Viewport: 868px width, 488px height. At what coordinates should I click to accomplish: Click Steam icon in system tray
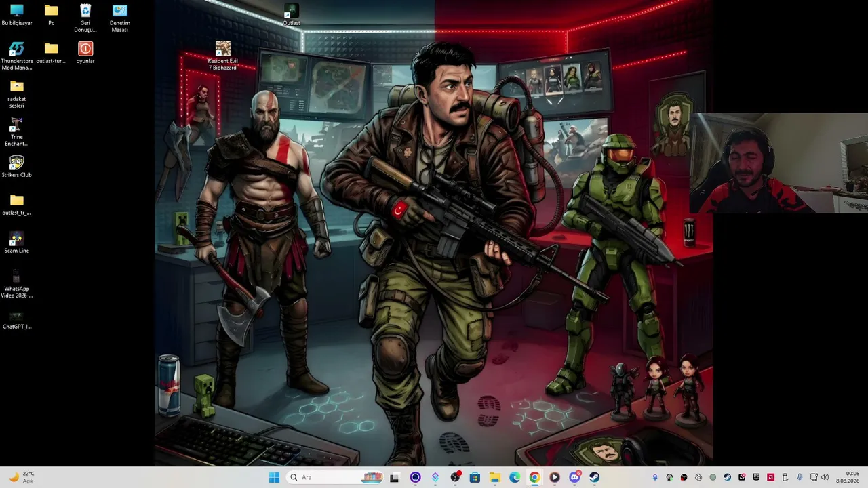[727, 477]
